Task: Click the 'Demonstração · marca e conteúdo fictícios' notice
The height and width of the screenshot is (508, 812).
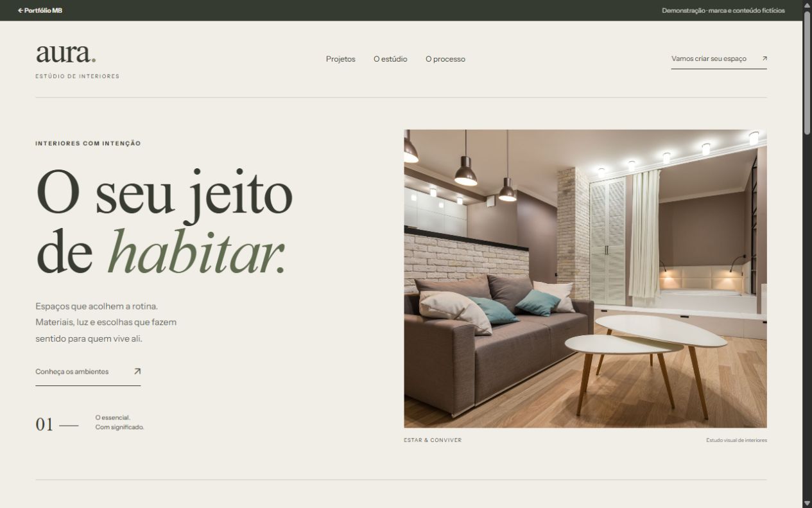Action: 723,10
